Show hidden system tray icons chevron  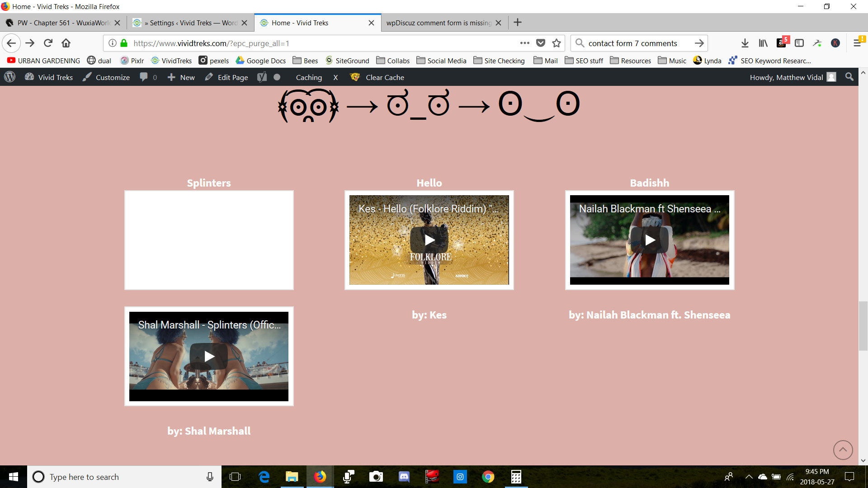749,477
